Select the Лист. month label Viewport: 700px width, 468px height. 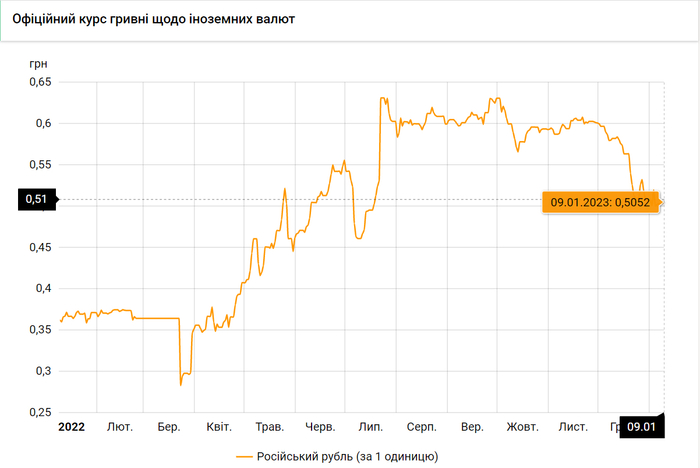pos(573,427)
